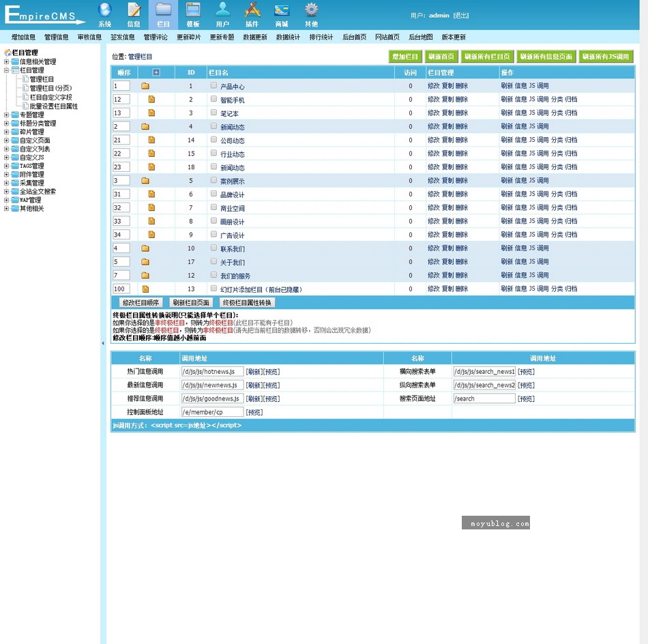Click folder icon of 关于我们 row
This screenshot has height=644, width=648.
coord(145,262)
